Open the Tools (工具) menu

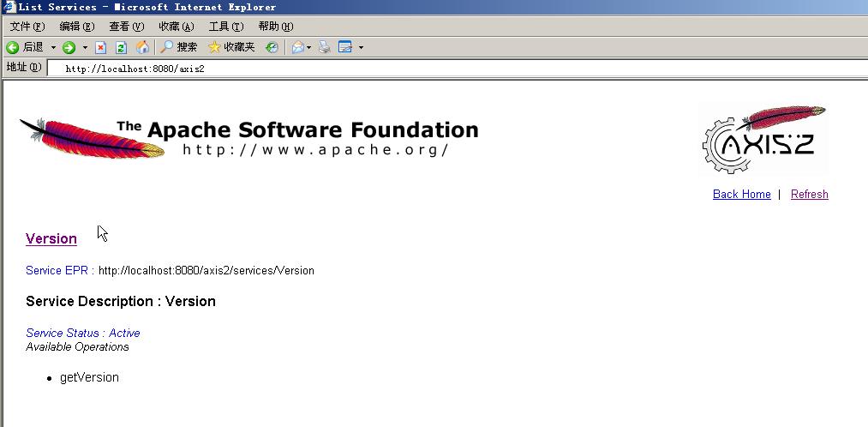pos(226,27)
